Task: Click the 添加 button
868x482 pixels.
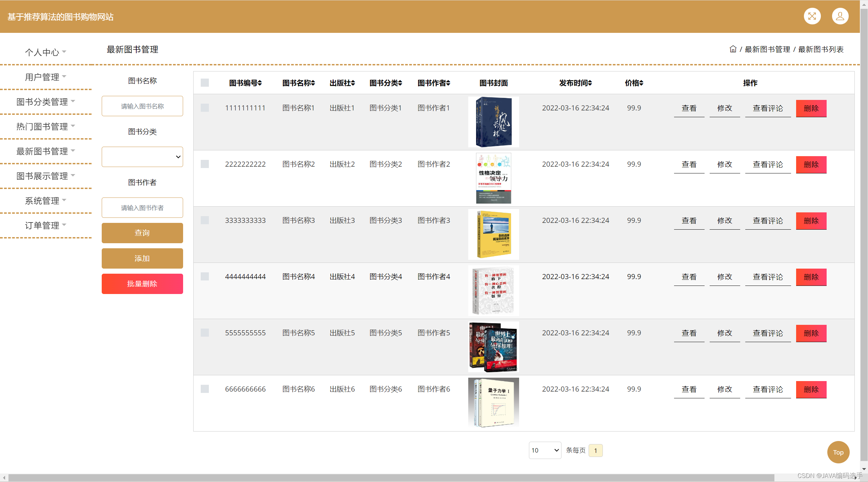Action: (x=142, y=258)
